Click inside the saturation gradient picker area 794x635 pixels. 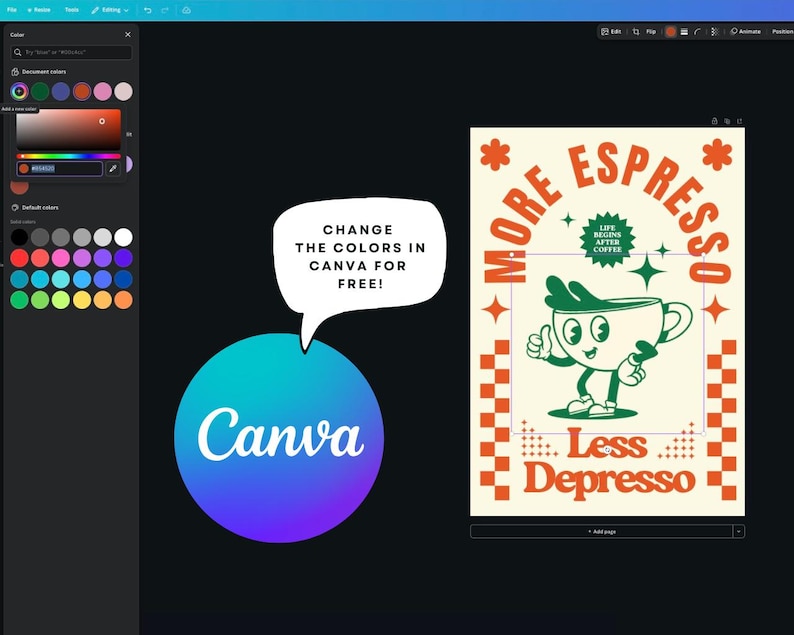(68, 129)
